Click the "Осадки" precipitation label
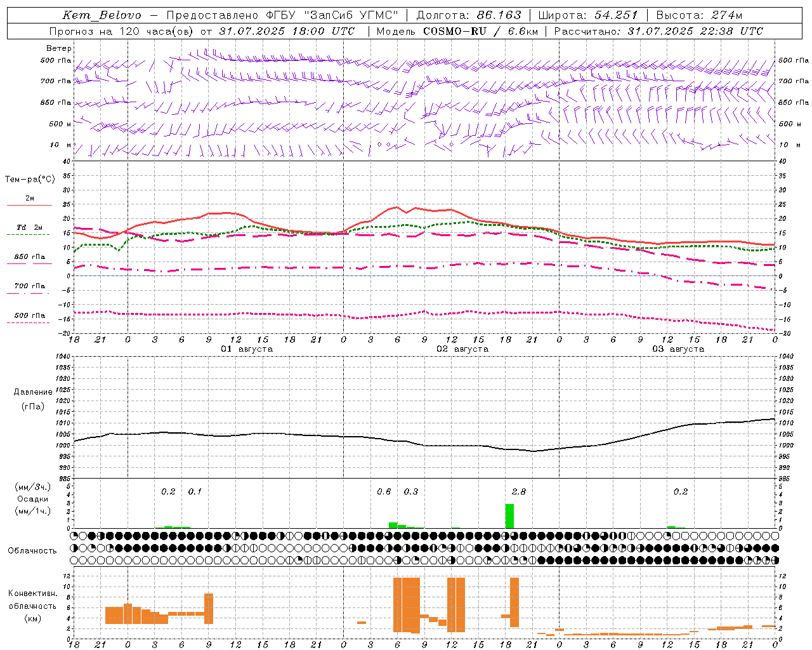 (33, 499)
